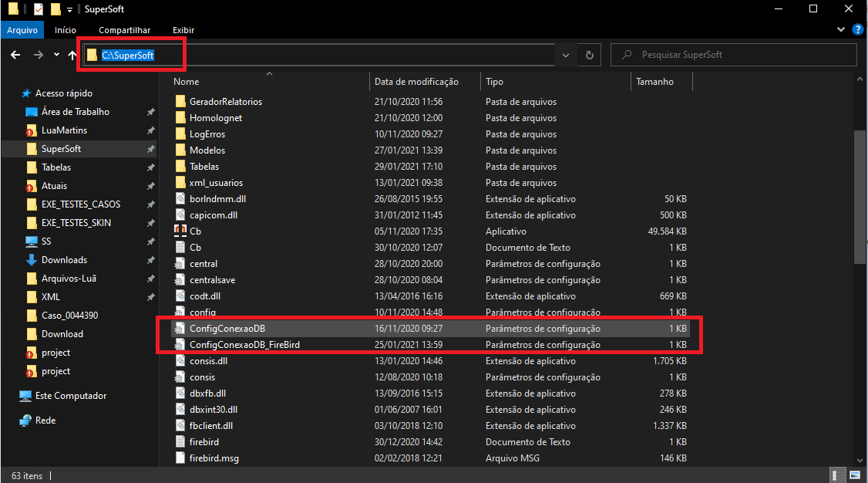The width and height of the screenshot is (868, 483).
Task: Open address bar history dropdown
Action: tap(566, 55)
